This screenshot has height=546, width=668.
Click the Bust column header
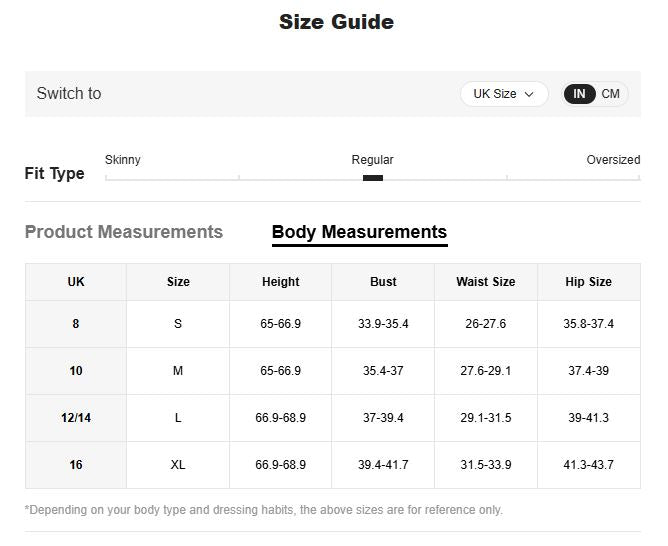(x=383, y=282)
